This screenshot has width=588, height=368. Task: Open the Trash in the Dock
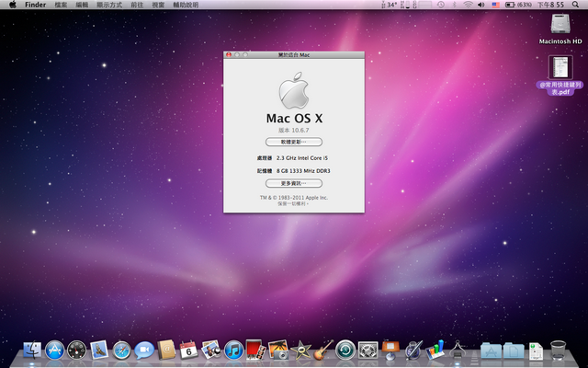click(558, 350)
